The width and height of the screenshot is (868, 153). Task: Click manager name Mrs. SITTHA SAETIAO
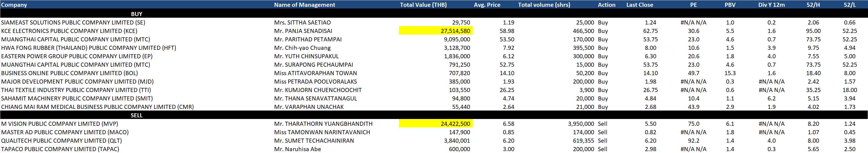click(302, 22)
